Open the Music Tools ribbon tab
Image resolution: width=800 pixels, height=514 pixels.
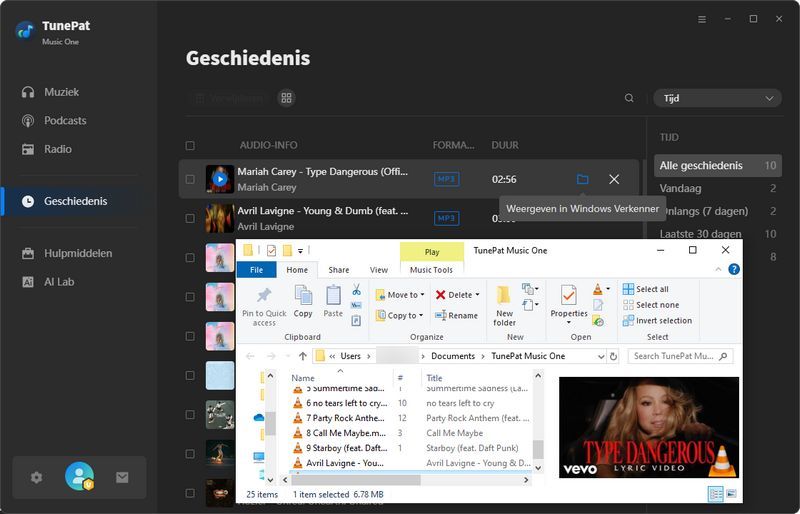(x=431, y=270)
